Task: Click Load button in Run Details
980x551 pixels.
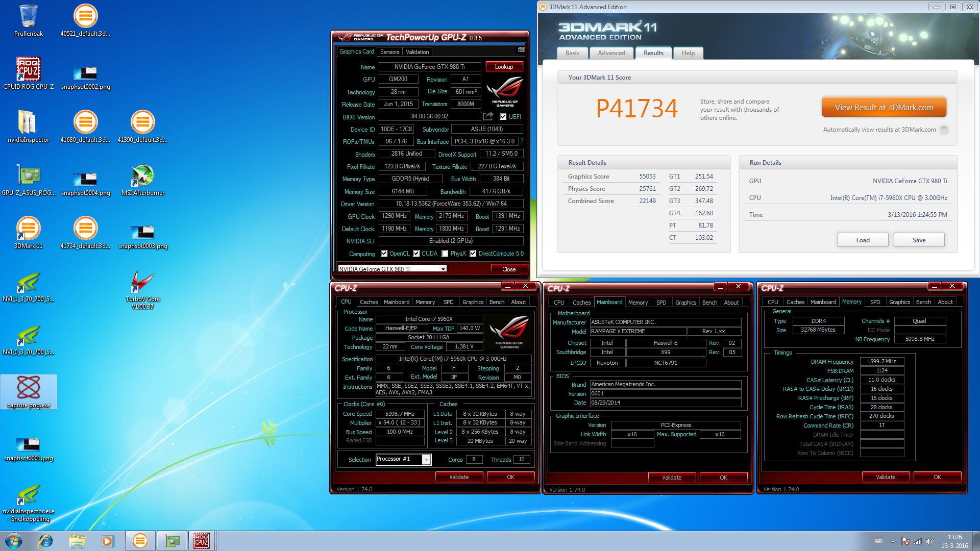Action: tap(863, 240)
